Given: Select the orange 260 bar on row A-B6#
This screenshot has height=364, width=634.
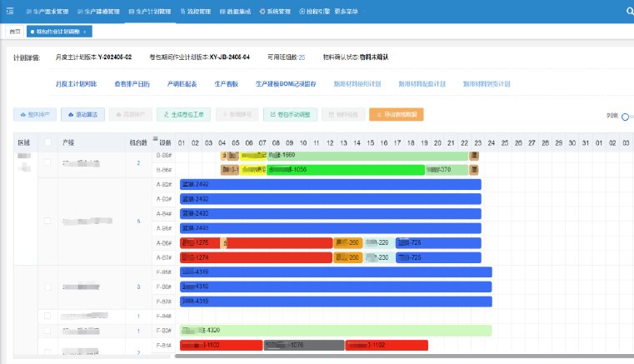Looking at the screenshot, I should (x=347, y=242).
